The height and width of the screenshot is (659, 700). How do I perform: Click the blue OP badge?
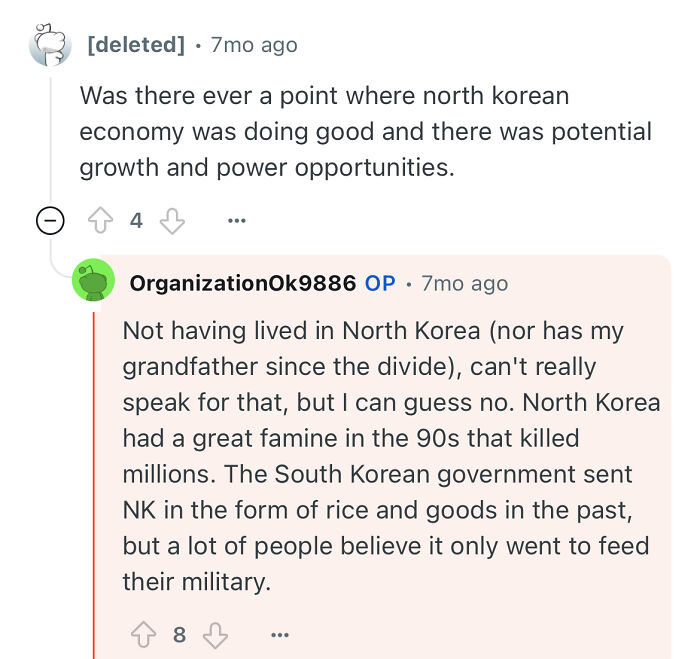coord(380,283)
